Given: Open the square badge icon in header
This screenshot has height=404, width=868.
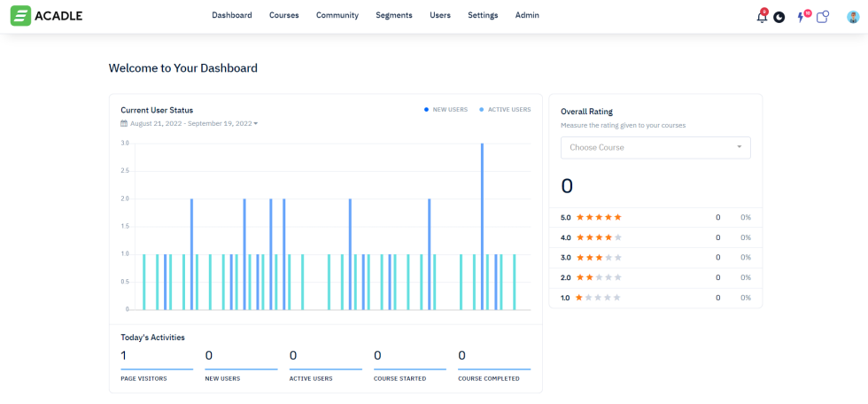Looking at the screenshot, I should 822,16.
